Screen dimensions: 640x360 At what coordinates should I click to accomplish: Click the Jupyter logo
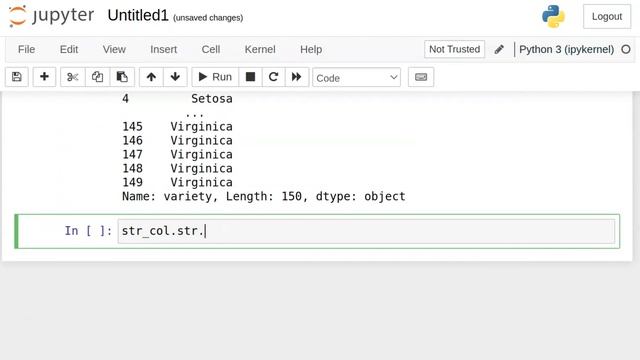click(51, 16)
